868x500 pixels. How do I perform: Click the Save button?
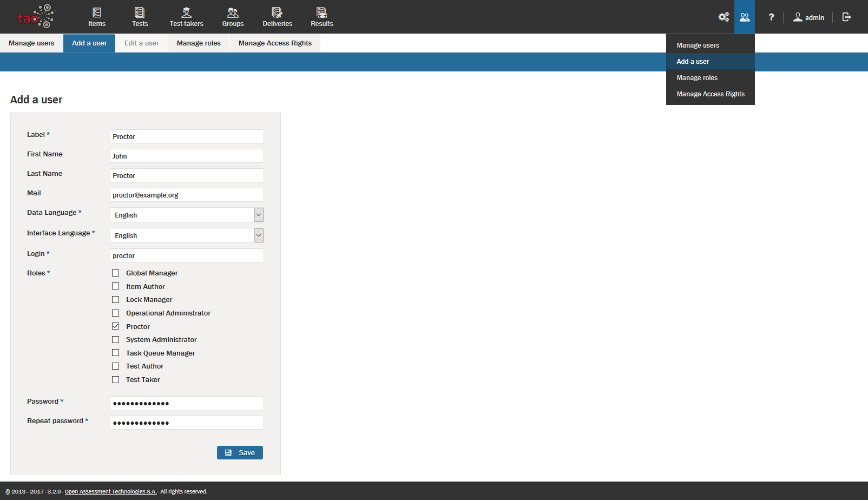[x=240, y=453]
